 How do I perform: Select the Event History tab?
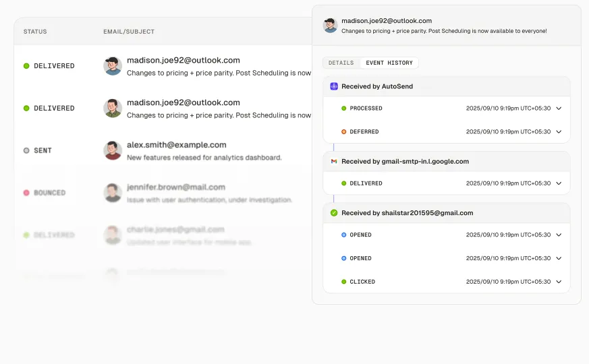pyautogui.click(x=389, y=63)
